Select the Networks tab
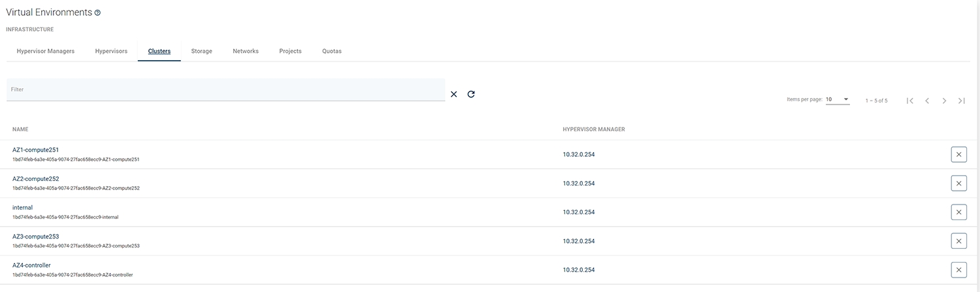980x292 pixels. tap(246, 51)
